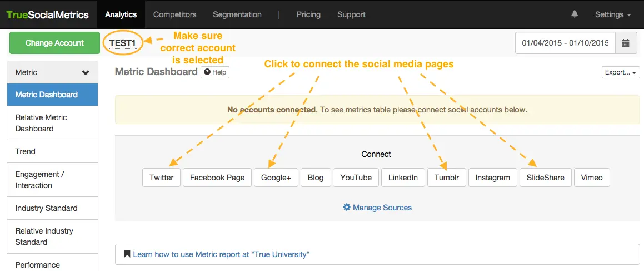644x271 pixels.
Task: Click the notification bell icon
Action: click(x=575, y=14)
